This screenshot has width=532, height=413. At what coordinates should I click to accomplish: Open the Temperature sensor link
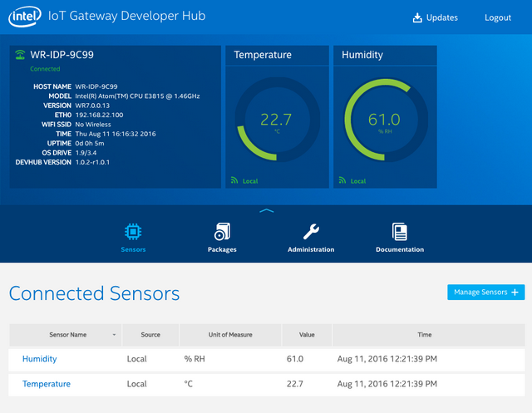click(47, 384)
